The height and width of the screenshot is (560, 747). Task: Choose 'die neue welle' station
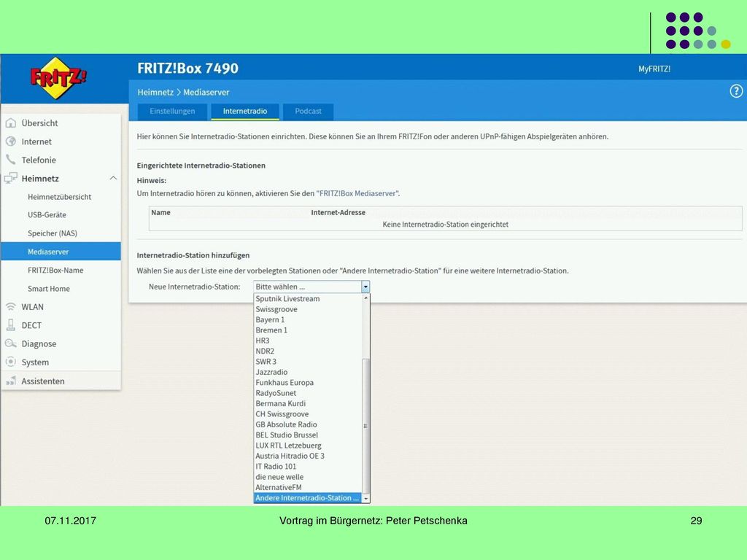308,477
